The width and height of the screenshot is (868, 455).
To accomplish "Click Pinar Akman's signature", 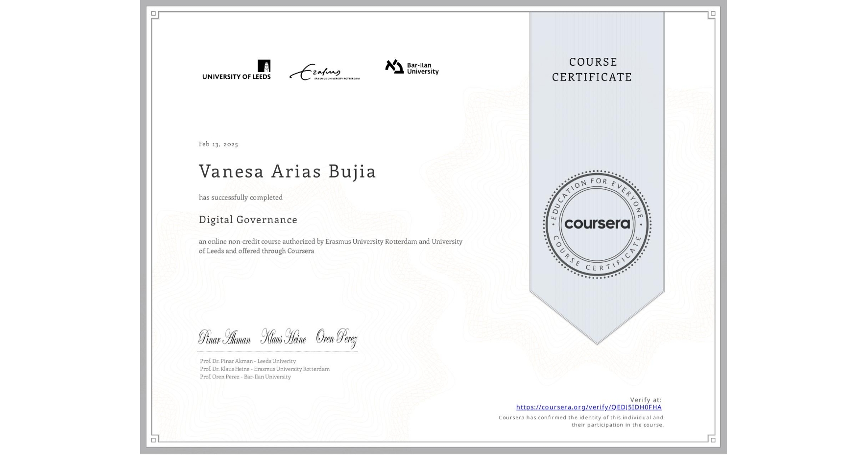I will point(225,337).
